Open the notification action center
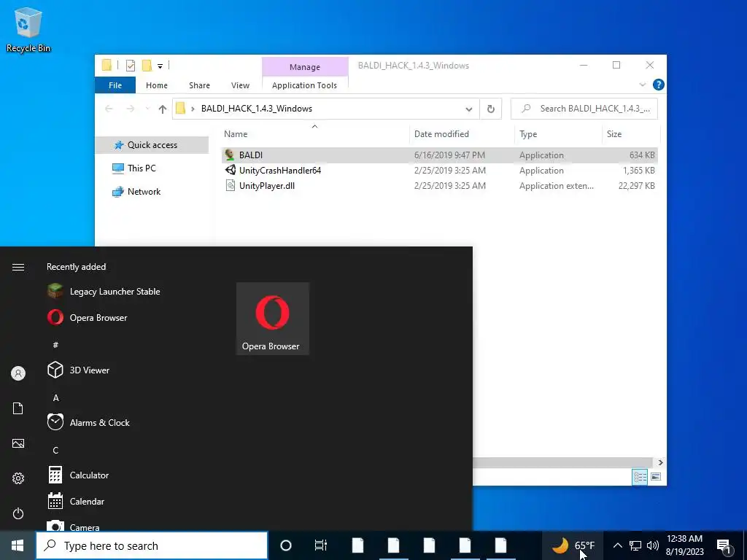The height and width of the screenshot is (560, 747). [724, 545]
